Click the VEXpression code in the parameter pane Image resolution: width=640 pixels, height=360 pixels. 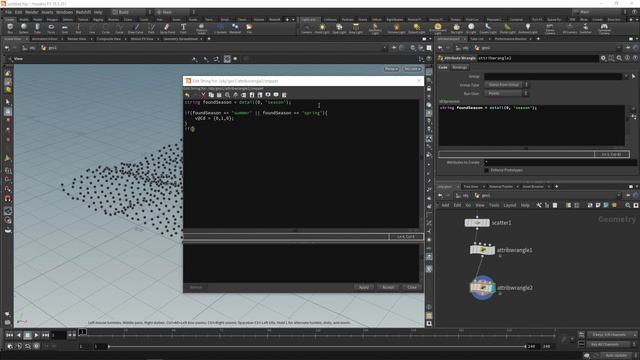click(x=531, y=125)
